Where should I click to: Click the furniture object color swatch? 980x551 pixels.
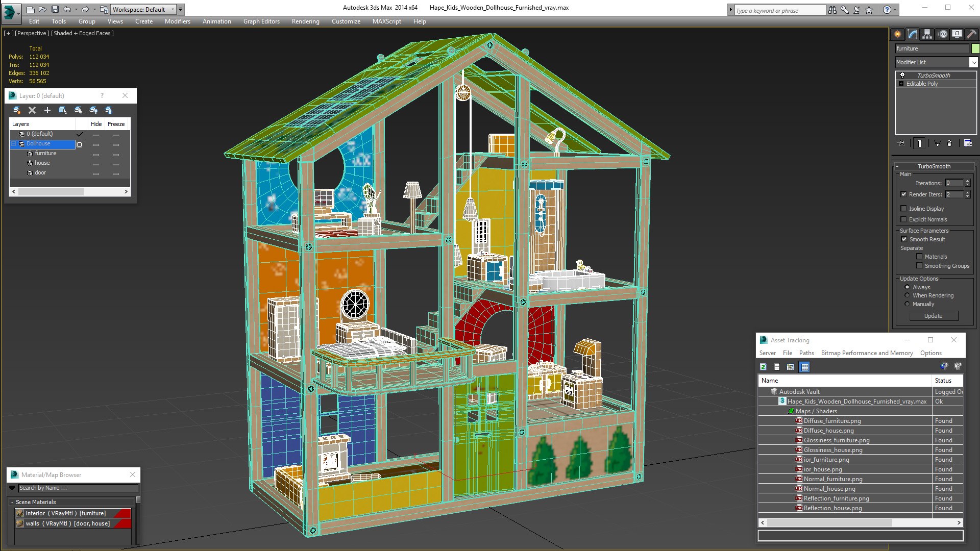tap(975, 48)
